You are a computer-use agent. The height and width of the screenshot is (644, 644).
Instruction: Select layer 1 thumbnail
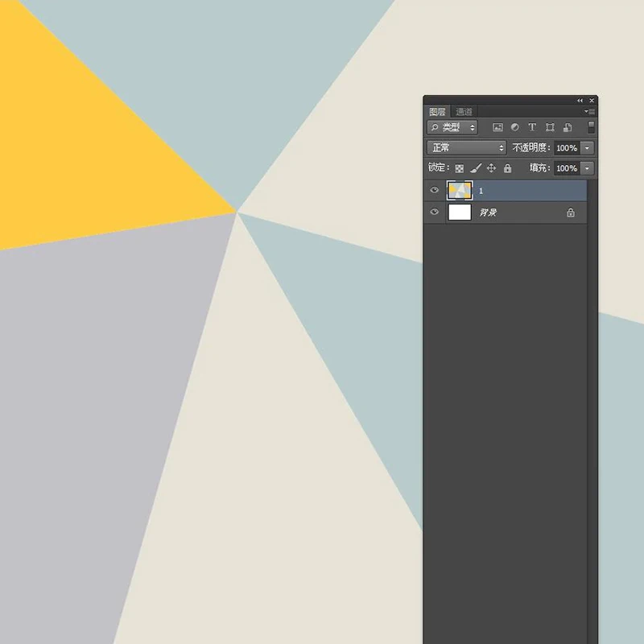460,191
